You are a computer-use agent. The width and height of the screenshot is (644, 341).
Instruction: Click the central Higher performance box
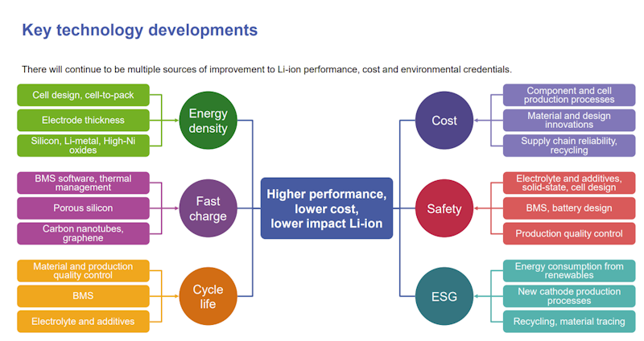coord(326,208)
